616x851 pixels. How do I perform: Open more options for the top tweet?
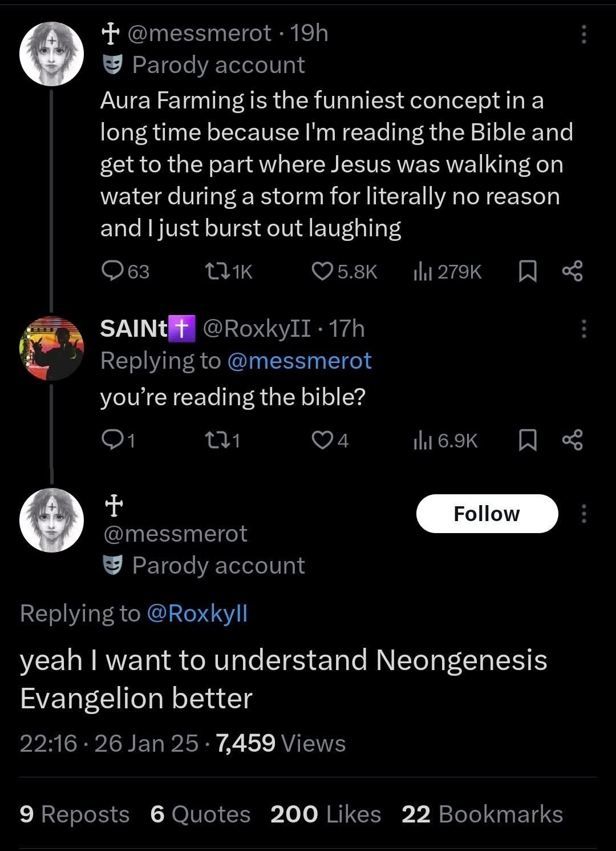[583, 34]
